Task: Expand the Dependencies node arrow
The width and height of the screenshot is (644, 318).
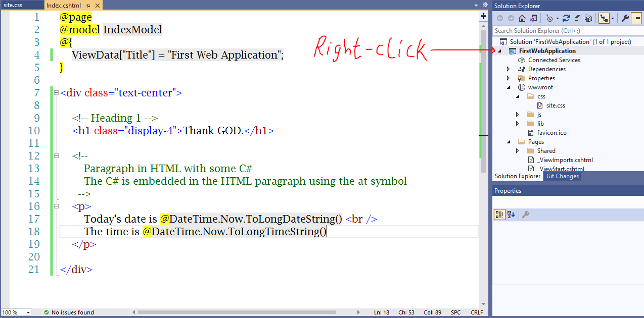Action: pos(509,69)
